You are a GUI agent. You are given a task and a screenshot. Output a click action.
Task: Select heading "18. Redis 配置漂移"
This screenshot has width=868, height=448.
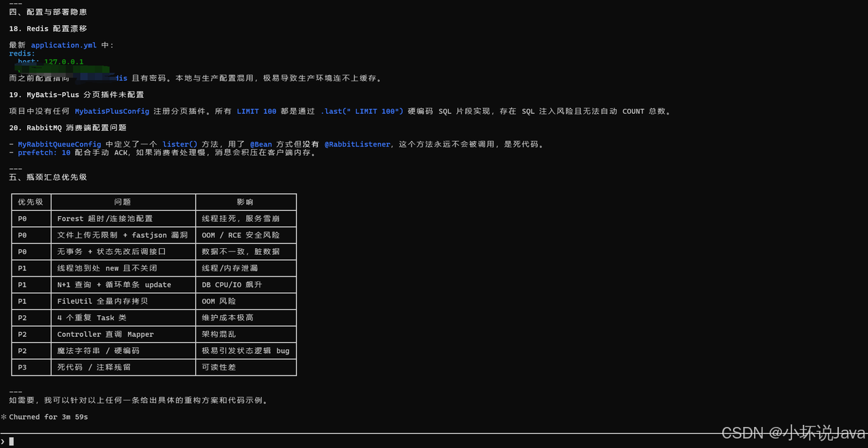(x=48, y=28)
